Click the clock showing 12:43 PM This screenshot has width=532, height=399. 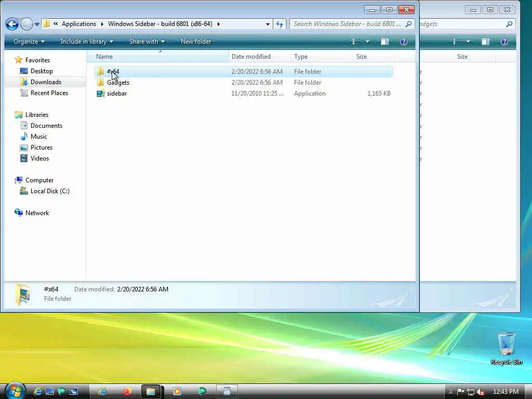click(x=506, y=392)
